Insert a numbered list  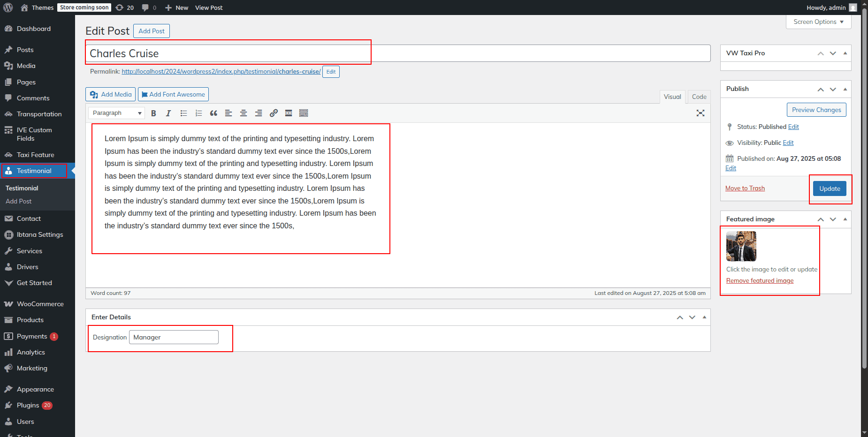coord(198,113)
